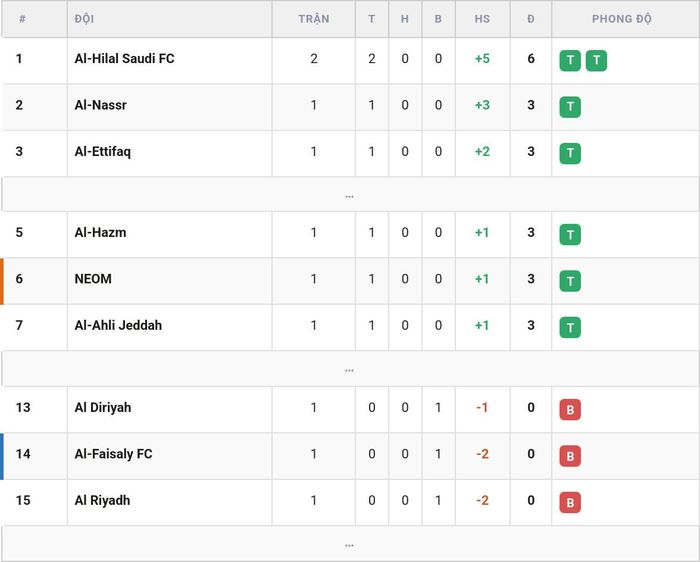
Task: Click Al-Ettifaq's green T form badge
Action: [570, 153]
